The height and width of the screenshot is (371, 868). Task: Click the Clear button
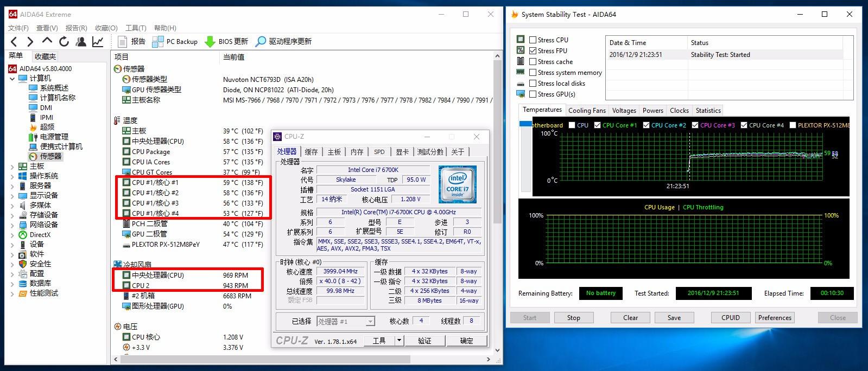pyautogui.click(x=630, y=318)
